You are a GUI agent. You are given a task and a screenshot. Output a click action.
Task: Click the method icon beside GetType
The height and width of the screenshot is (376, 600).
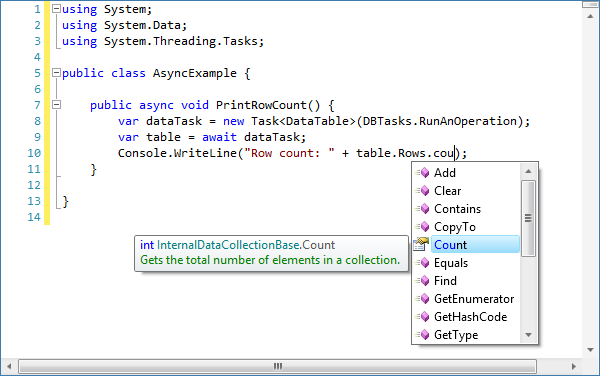pyautogui.click(x=422, y=335)
